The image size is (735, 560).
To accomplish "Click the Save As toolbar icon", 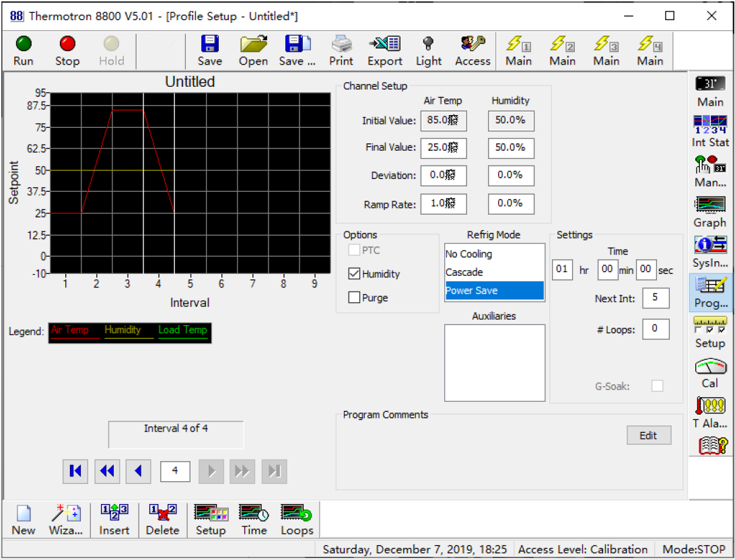I will pyautogui.click(x=297, y=51).
